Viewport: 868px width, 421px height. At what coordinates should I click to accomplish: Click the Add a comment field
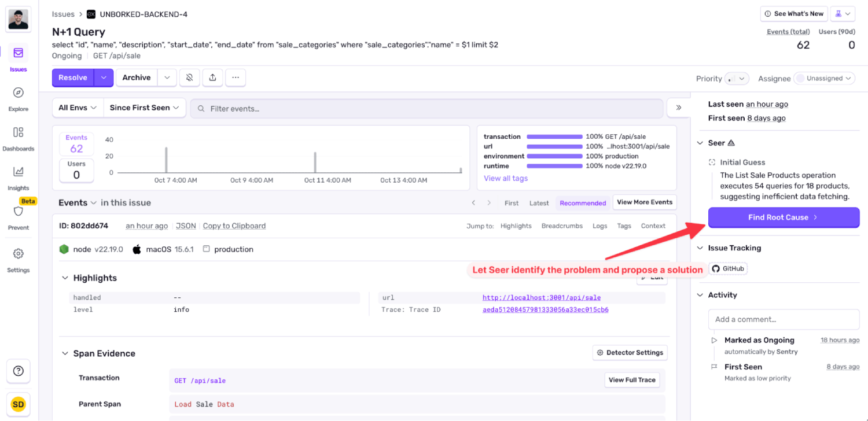click(784, 319)
